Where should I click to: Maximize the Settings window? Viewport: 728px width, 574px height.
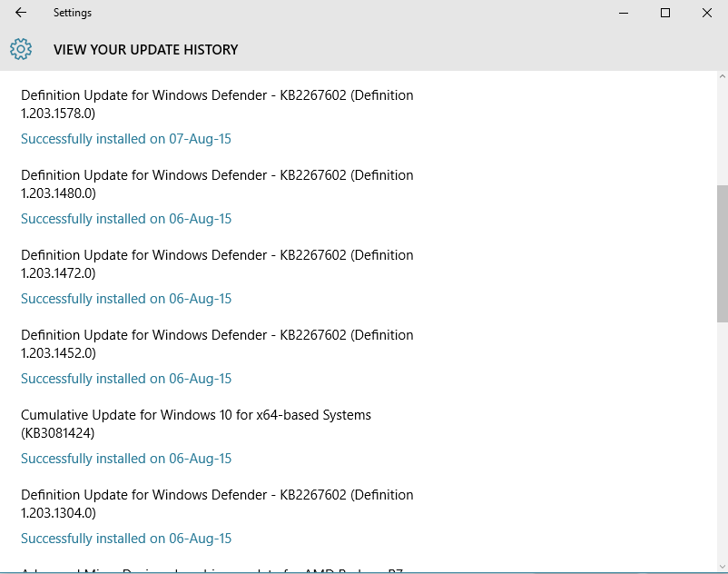pos(665,13)
